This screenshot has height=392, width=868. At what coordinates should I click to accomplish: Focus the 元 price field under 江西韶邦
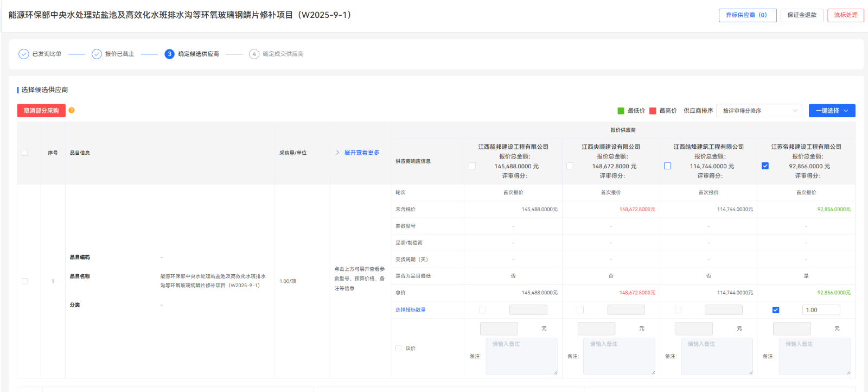[x=499, y=328]
